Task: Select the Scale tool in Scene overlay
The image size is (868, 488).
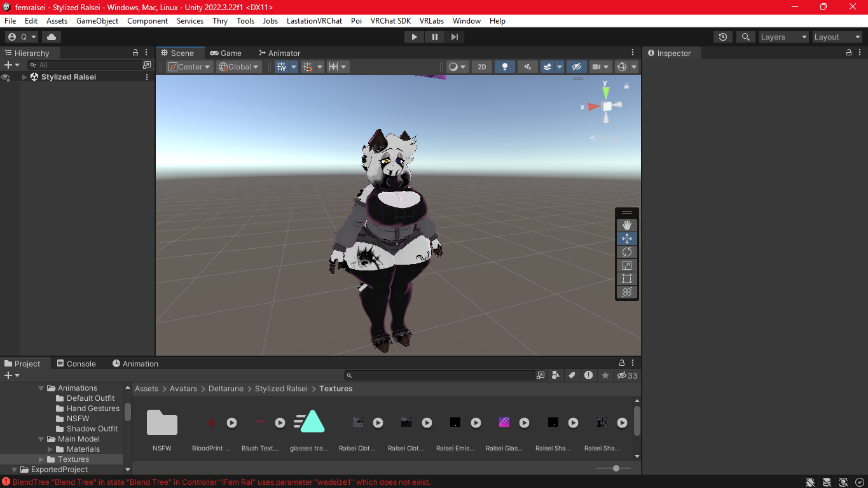Action: click(627, 265)
